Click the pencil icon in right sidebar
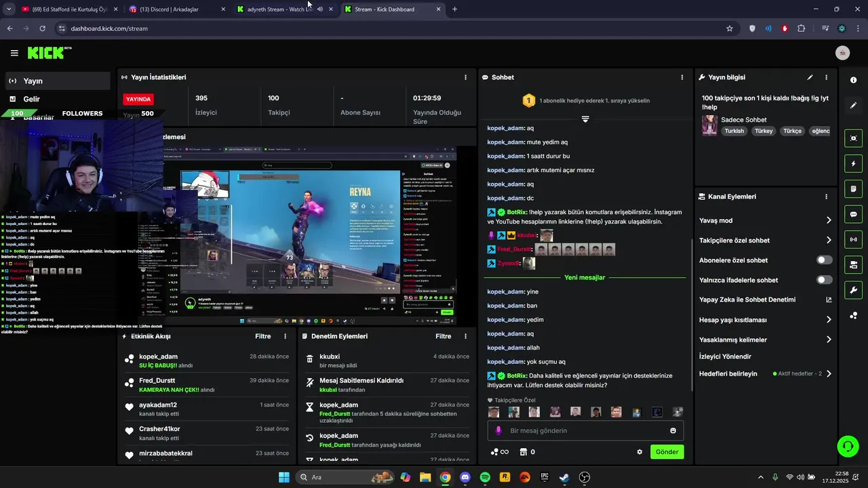 tap(853, 106)
